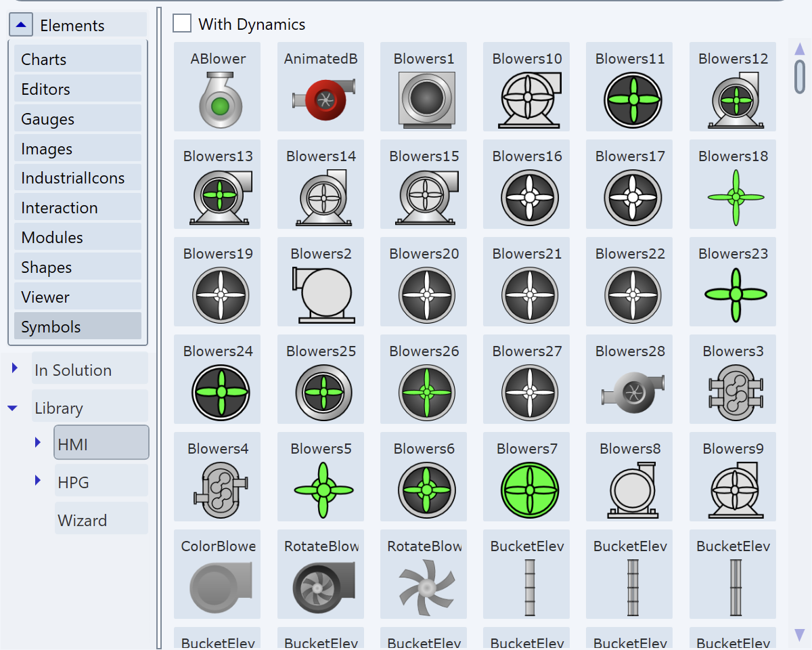812x650 pixels.
Task: Collapse the Library tree node
Action: pos(12,408)
